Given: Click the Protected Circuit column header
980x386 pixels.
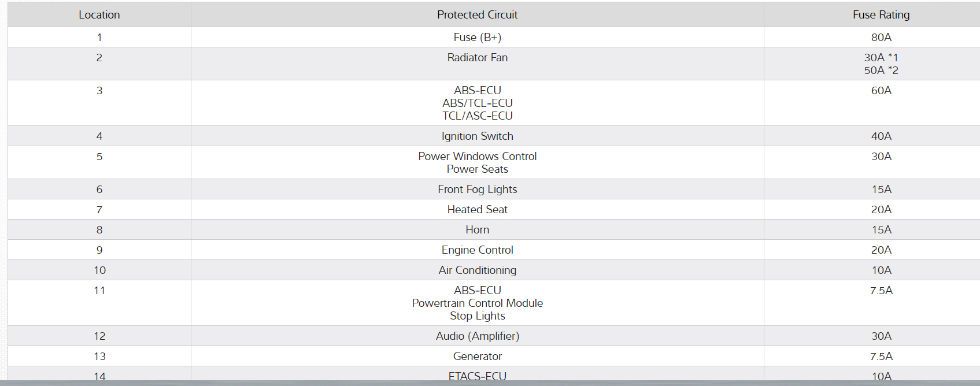Looking at the screenshot, I should [477, 15].
